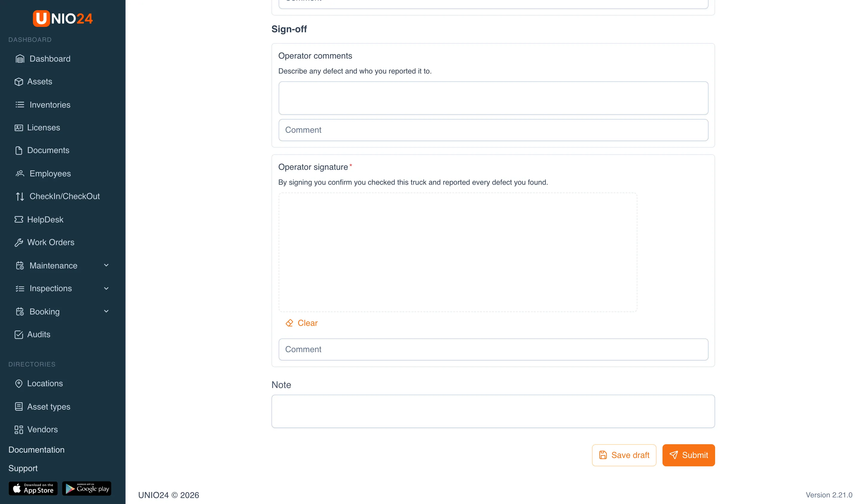Click the Vendors grid icon
Image resolution: width=861 pixels, height=504 pixels.
pyautogui.click(x=19, y=430)
